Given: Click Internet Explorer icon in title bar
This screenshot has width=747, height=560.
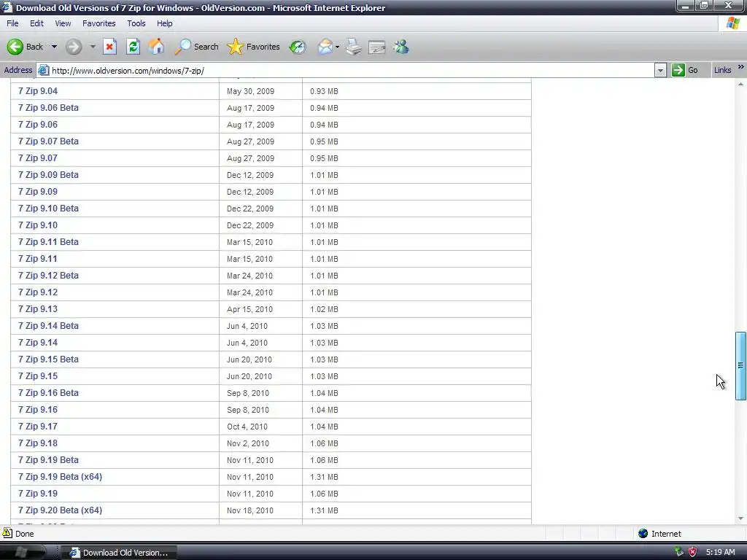Looking at the screenshot, I should coord(7,7).
